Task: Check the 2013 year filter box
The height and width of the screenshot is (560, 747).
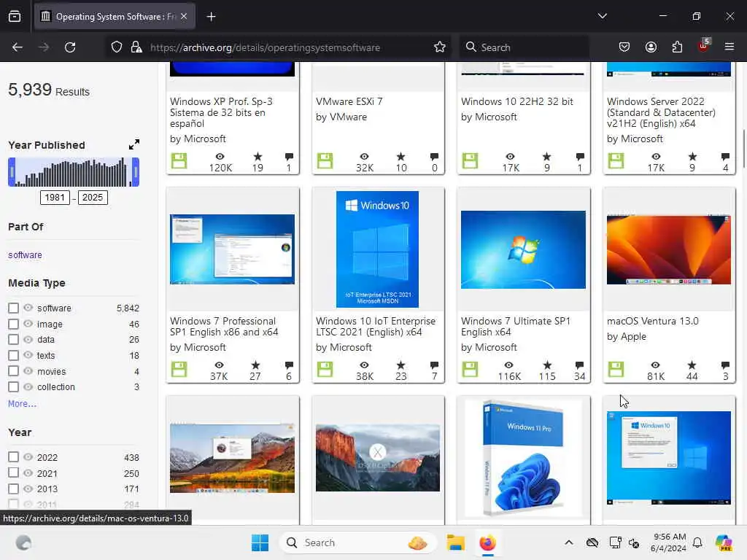Action: click(x=13, y=489)
